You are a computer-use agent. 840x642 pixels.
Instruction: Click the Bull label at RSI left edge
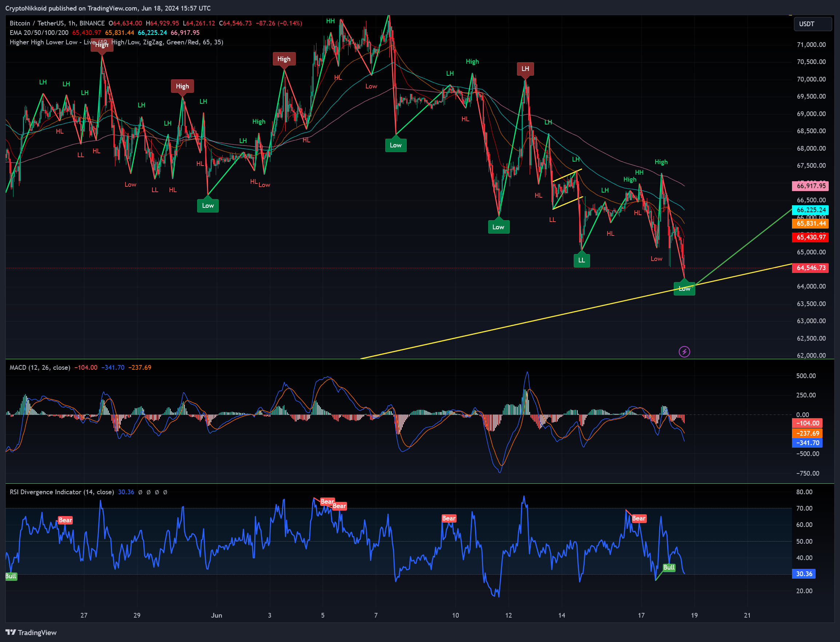click(x=11, y=576)
